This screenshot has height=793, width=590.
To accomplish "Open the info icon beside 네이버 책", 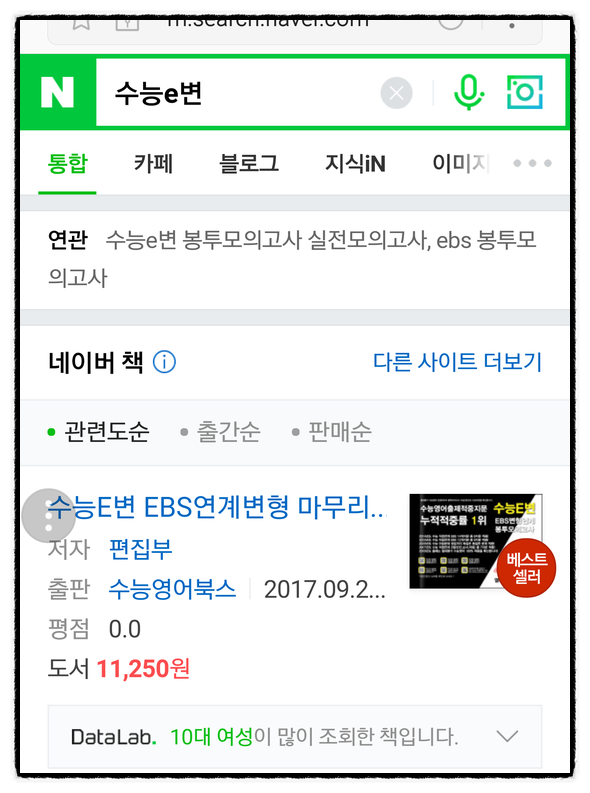I will point(164,362).
